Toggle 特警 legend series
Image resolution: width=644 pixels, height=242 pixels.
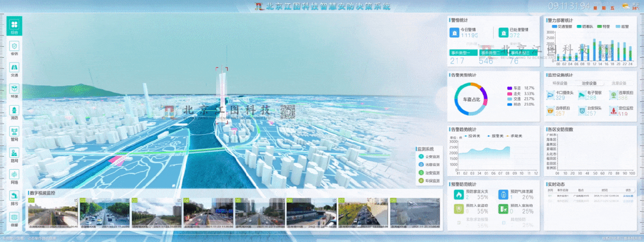[603, 25]
